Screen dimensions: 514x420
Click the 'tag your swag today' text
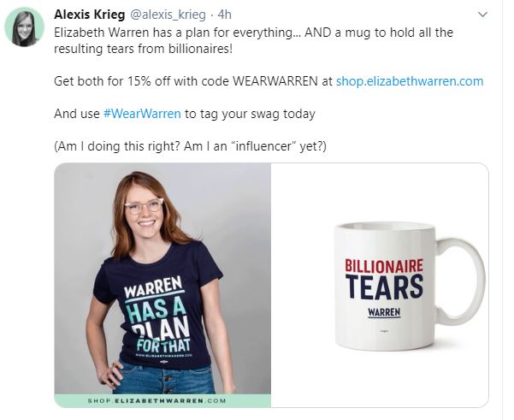(x=250, y=114)
